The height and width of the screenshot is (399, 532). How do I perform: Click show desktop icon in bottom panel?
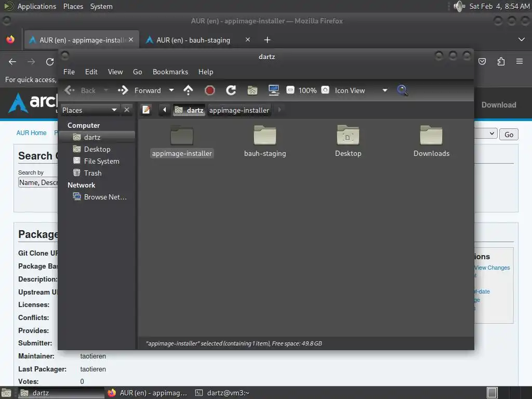[6, 393]
